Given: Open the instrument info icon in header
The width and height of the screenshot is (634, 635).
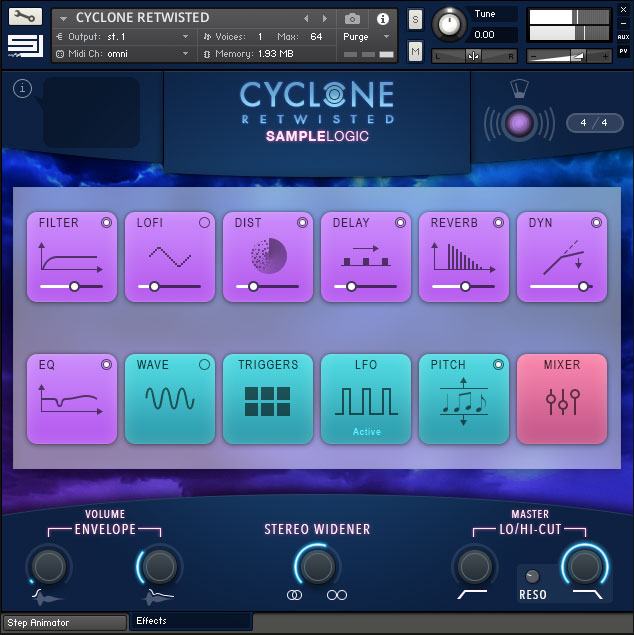Looking at the screenshot, I should pos(382,18).
